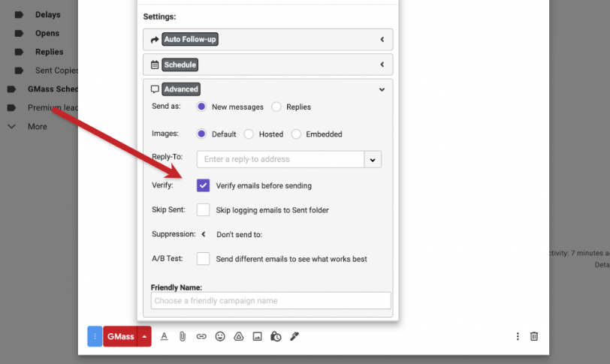Click the Schedule button label
The image size is (610, 364).
click(x=180, y=65)
